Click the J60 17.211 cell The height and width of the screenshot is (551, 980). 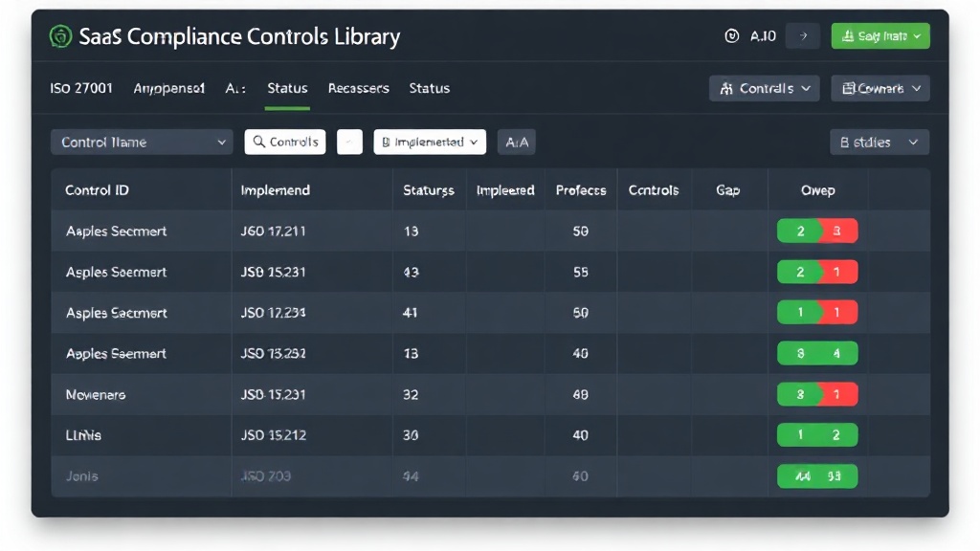(273, 231)
